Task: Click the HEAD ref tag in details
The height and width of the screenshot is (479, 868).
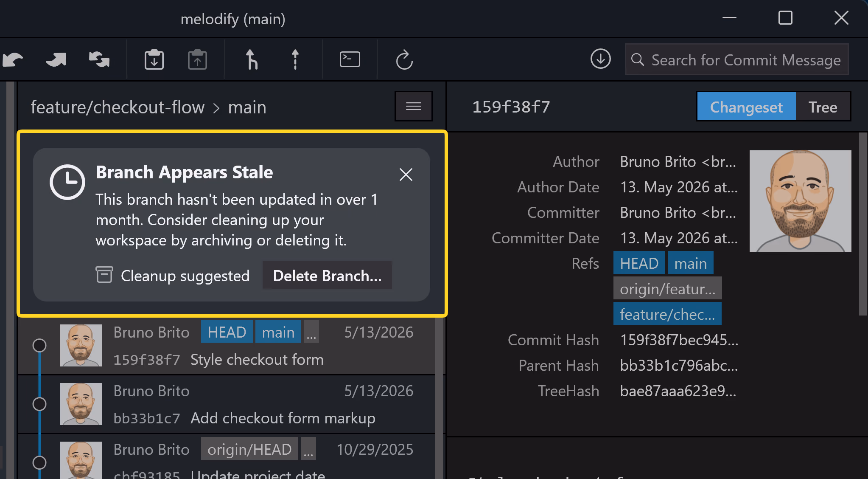Action: point(639,263)
